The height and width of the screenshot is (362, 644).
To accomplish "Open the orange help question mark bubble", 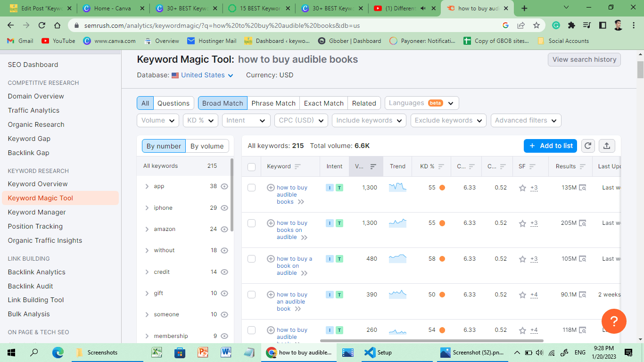I will (x=614, y=321).
